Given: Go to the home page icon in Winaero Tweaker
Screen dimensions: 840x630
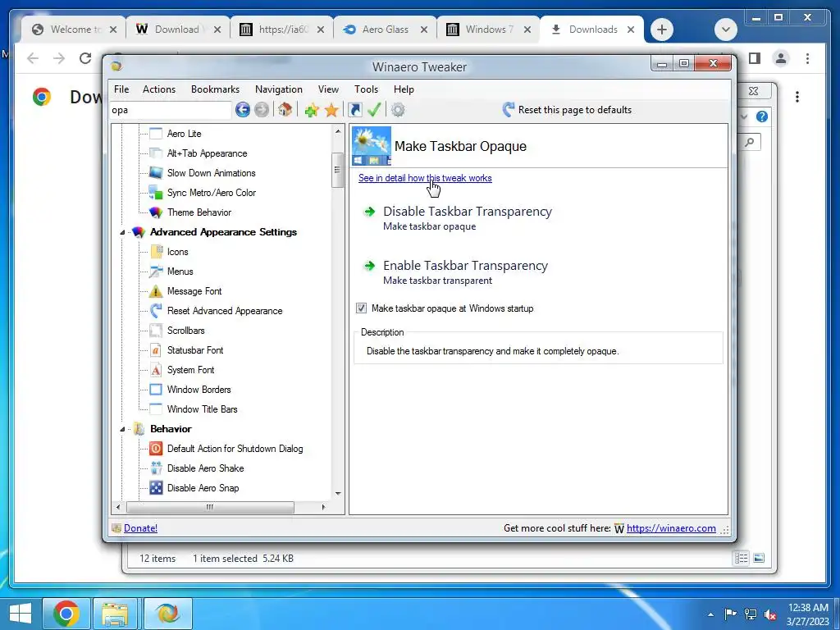Looking at the screenshot, I should click(285, 110).
